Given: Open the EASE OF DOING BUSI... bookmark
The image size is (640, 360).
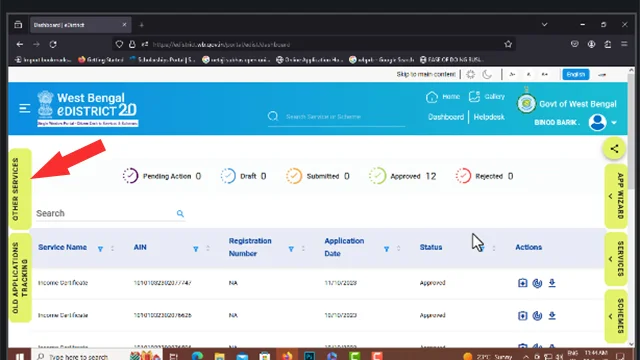Looking at the screenshot, I should click(451, 60).
